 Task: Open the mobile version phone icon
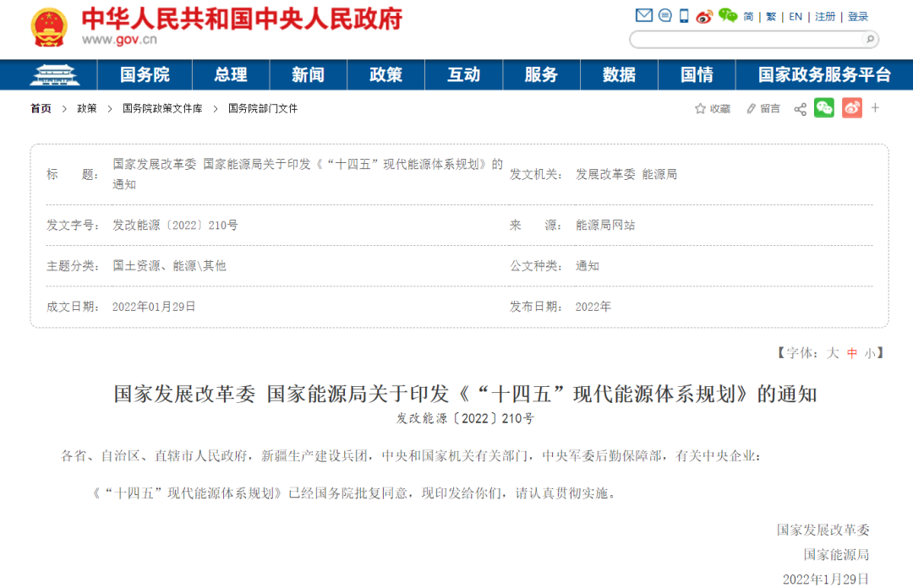point(683,15)
